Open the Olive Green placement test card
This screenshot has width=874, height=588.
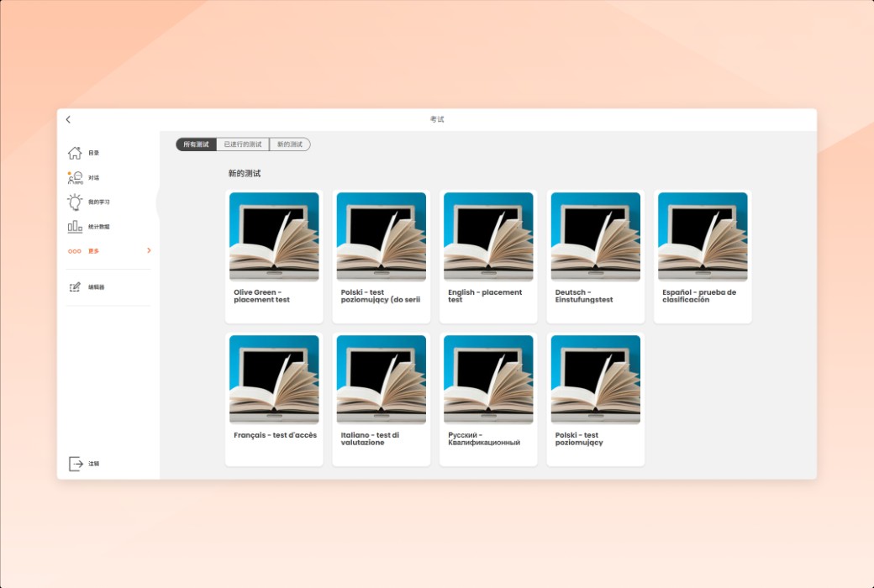tap(274, 255)
